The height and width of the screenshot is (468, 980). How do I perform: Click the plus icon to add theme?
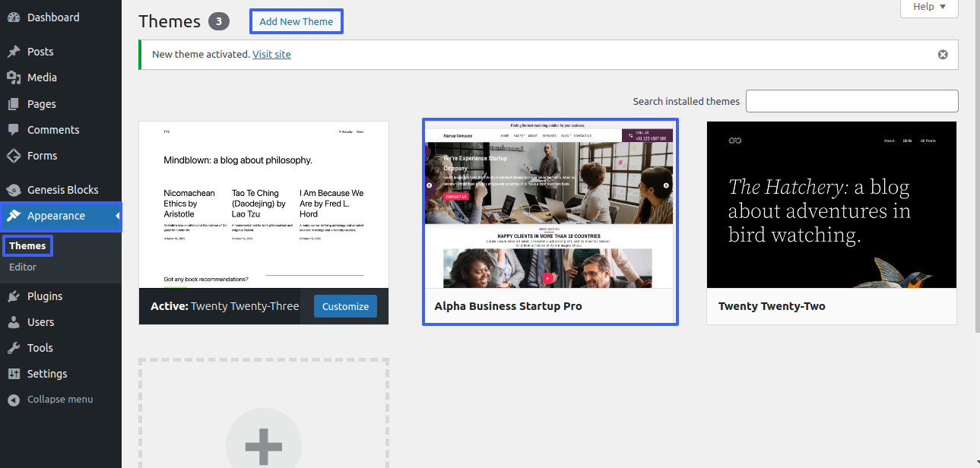264,446
